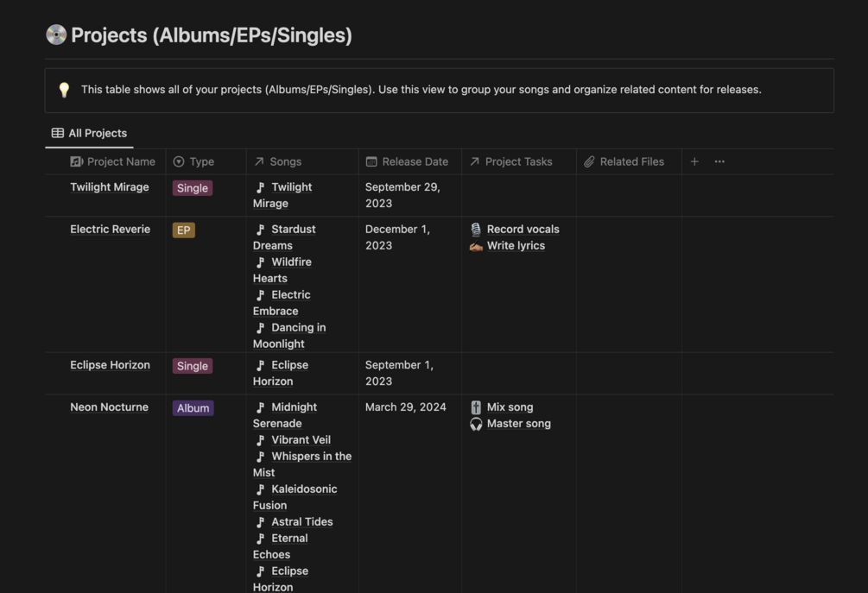Click the headphones icon beside Master song
This screenshot has height=593, width=868.
476,424
